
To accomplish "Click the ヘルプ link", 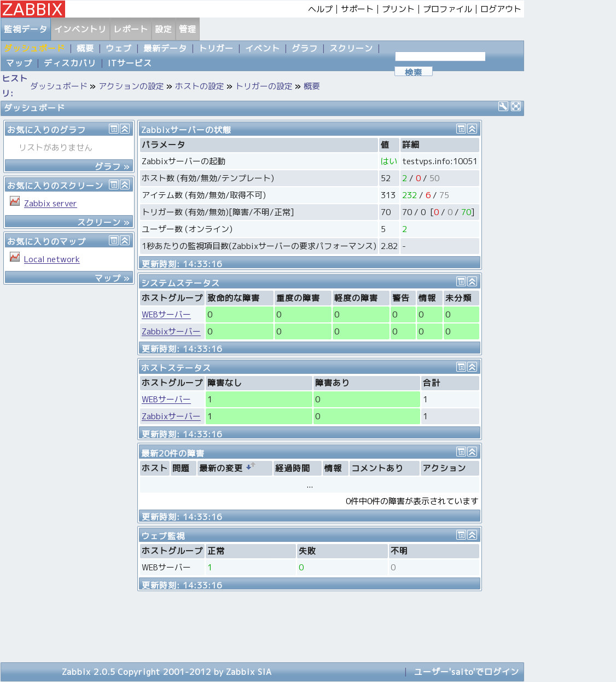I will point(321,9).
